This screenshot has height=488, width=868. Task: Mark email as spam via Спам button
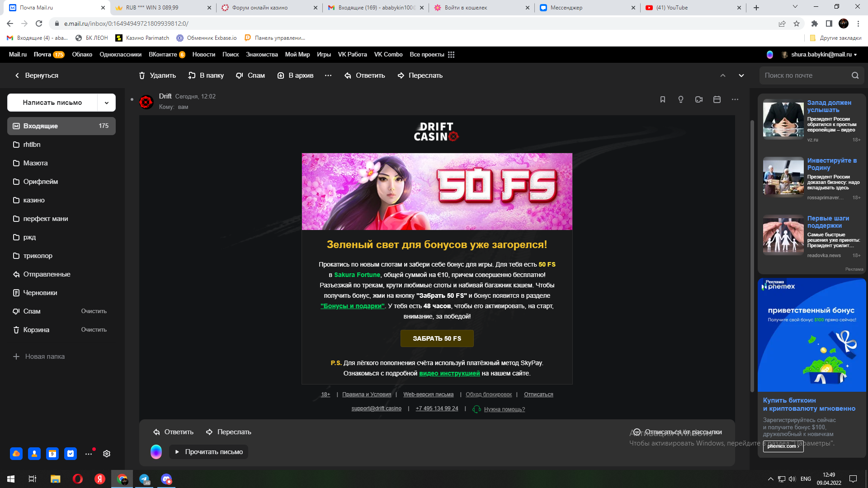point(250,75)
